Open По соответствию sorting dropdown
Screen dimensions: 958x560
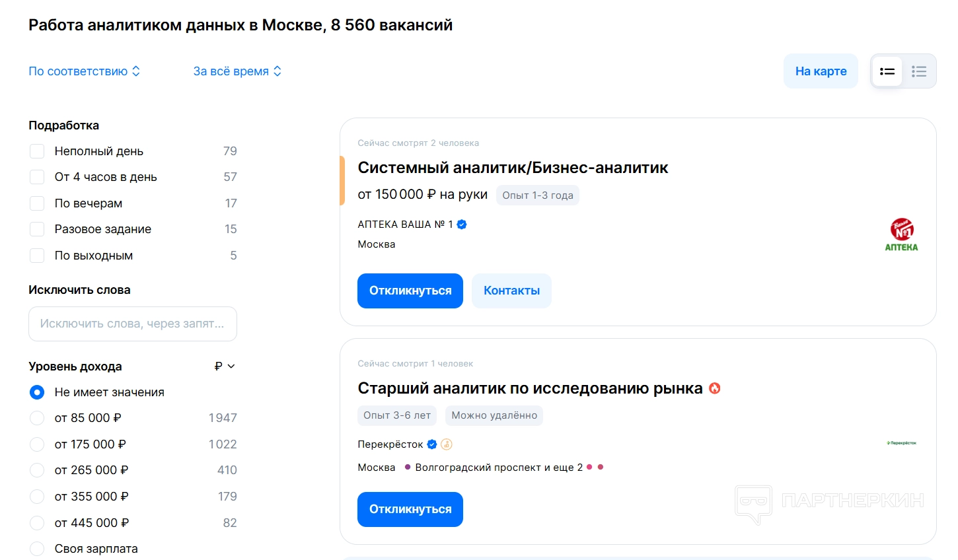(84, 71)
